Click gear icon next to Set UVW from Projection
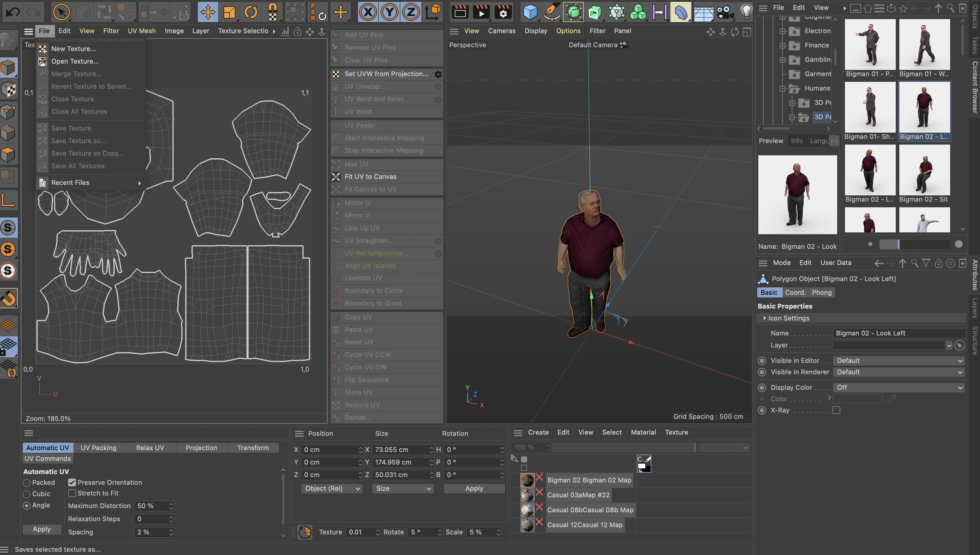The image size is (980, 555). click(x=438, y=74)
